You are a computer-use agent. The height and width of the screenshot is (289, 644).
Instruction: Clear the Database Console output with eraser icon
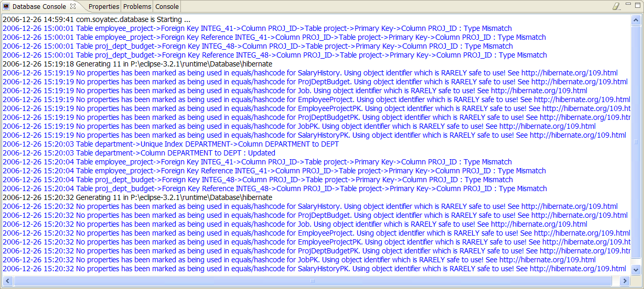click(616, 7)
